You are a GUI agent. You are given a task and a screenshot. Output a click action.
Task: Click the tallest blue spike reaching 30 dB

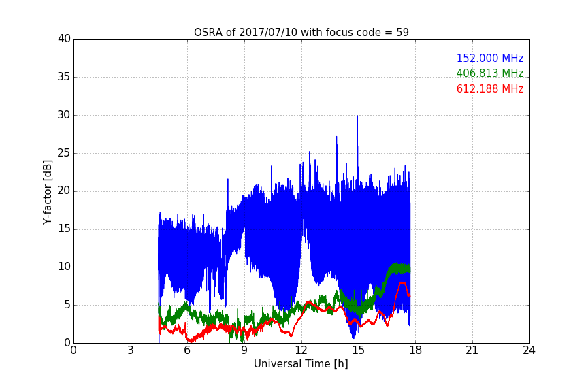pos(357,117)
